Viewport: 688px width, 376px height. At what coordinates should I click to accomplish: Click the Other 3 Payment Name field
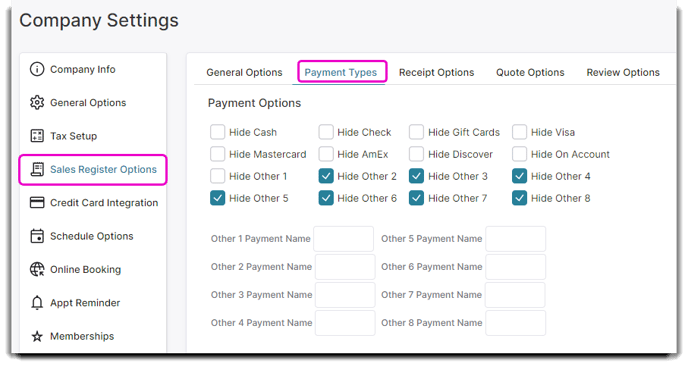(x=345, y=295)
